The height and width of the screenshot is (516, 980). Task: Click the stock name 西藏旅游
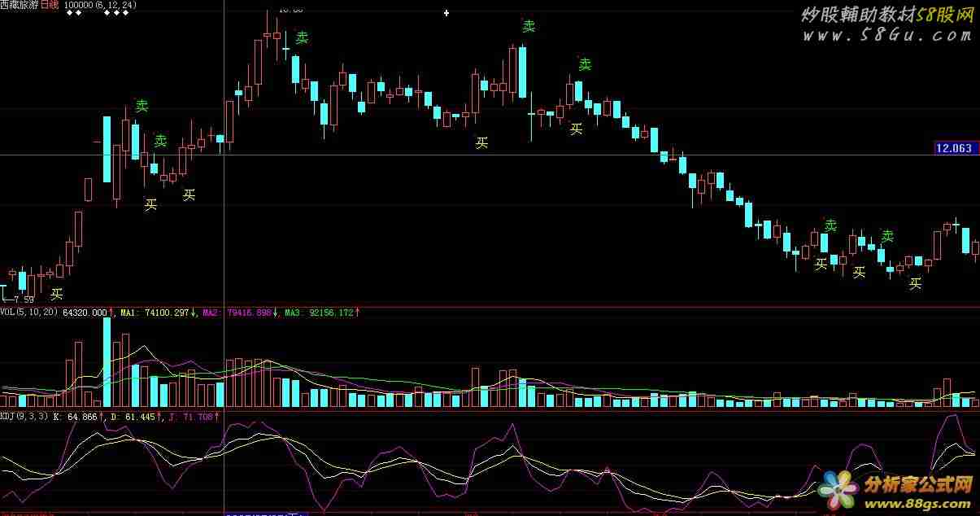(20, 5)
